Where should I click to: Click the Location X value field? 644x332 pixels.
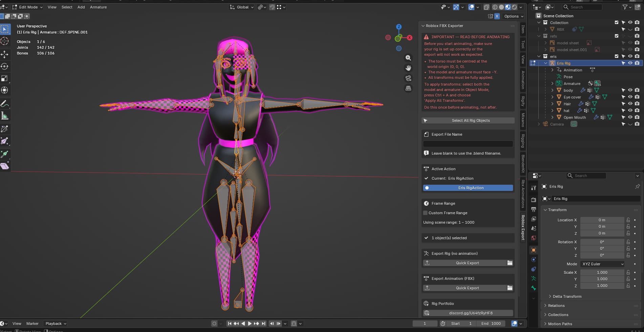(602, 220)
